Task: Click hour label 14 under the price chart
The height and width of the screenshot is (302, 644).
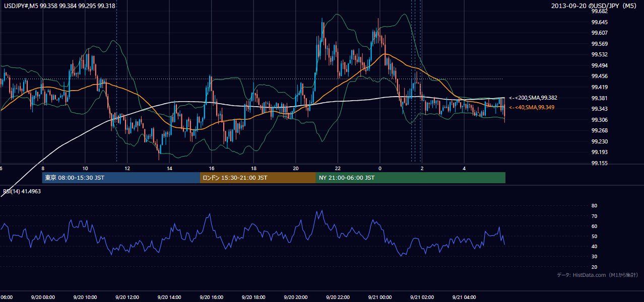Action: (x=169, y=169)
